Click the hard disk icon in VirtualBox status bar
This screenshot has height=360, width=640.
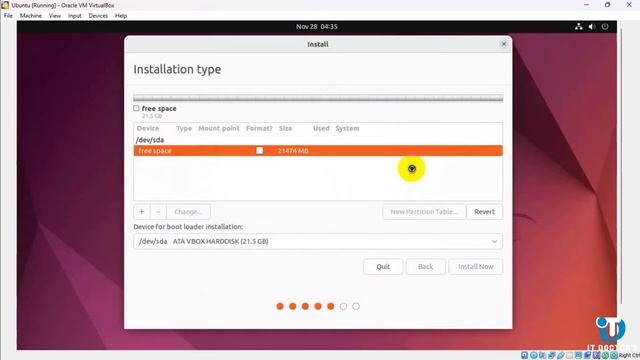point(524,355)
